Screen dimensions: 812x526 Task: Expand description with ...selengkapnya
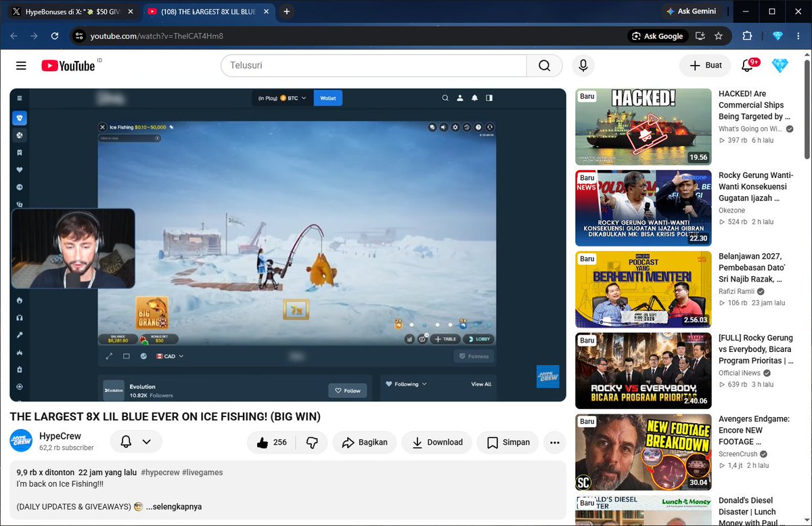[174, 506]
